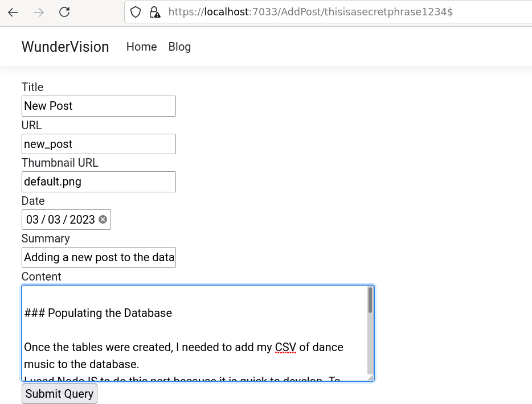532x404 pixels.
Task: Reload the AddPost page
Action: click(x=64, y=11)
